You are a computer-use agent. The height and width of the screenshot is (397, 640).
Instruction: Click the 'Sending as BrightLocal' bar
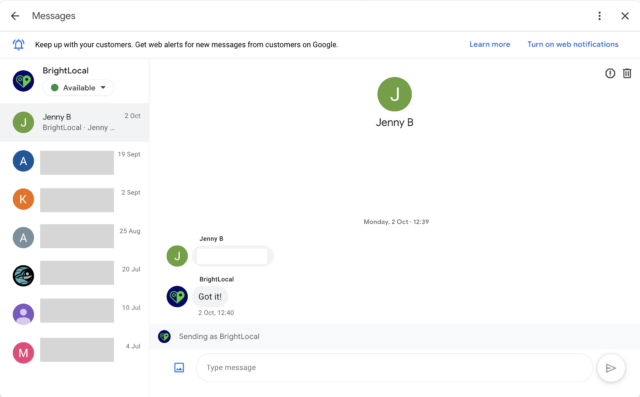(394, 337)
